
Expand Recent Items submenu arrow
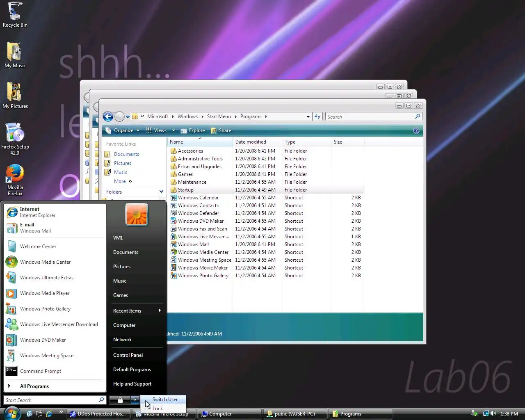point(160,310)
